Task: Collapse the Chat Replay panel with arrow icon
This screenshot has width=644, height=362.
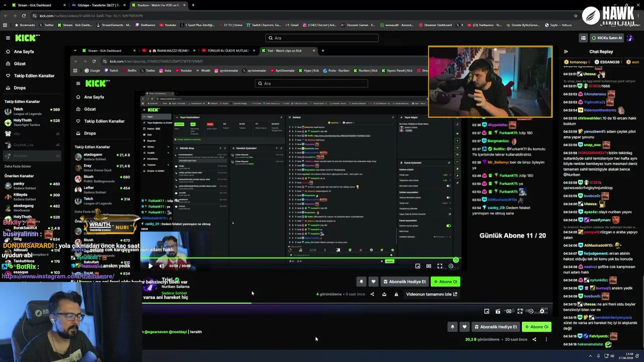Action: pyautogui.click(x=566, y=51)
